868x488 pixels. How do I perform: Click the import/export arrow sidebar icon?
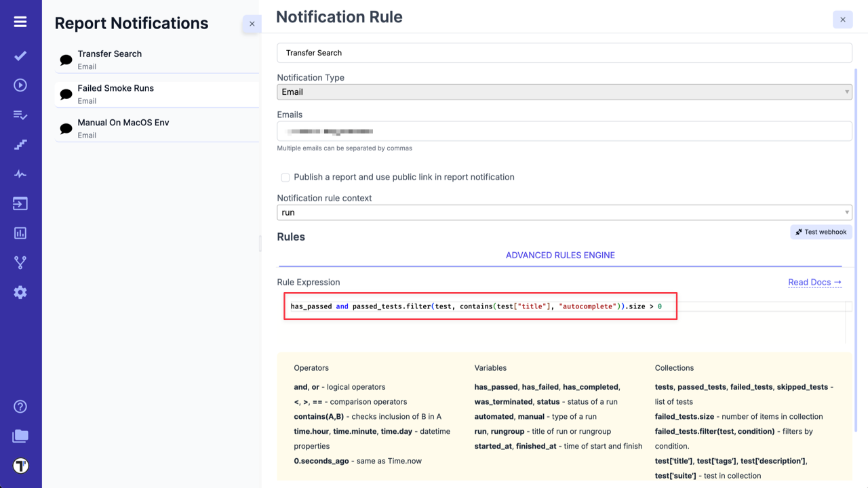[x=20, y=203]
